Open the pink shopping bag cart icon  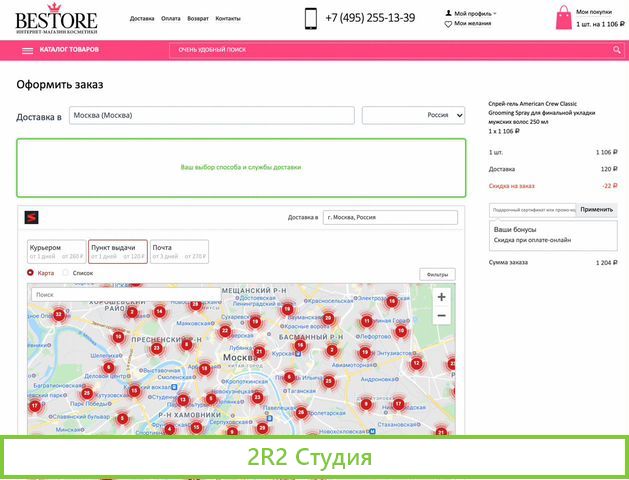click(564, 18)
